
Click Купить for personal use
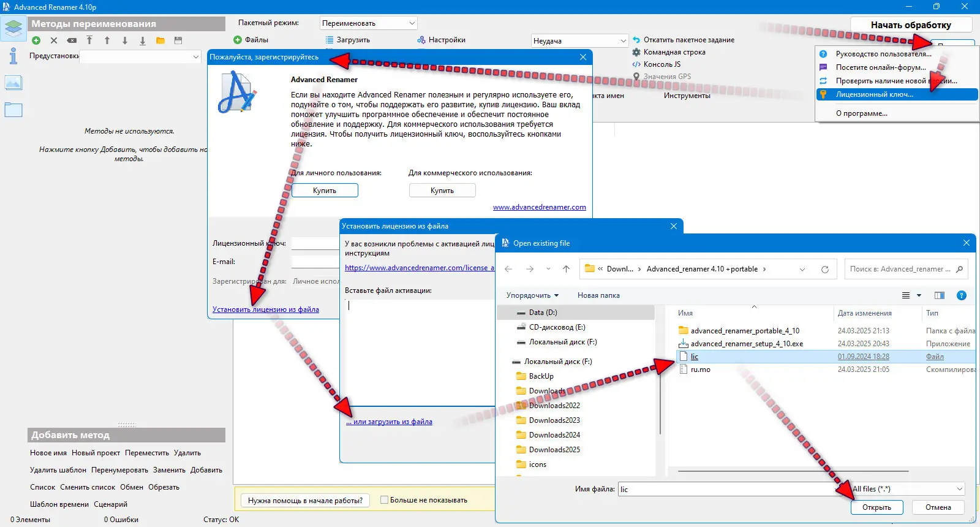click(325, 191)
